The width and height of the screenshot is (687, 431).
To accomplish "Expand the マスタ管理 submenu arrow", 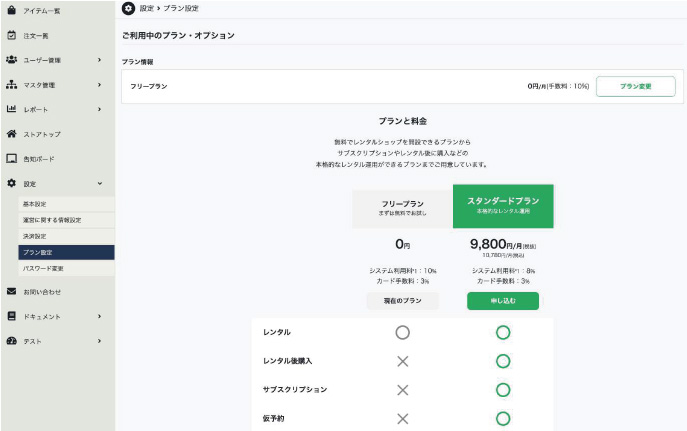I will click(99, 85).
